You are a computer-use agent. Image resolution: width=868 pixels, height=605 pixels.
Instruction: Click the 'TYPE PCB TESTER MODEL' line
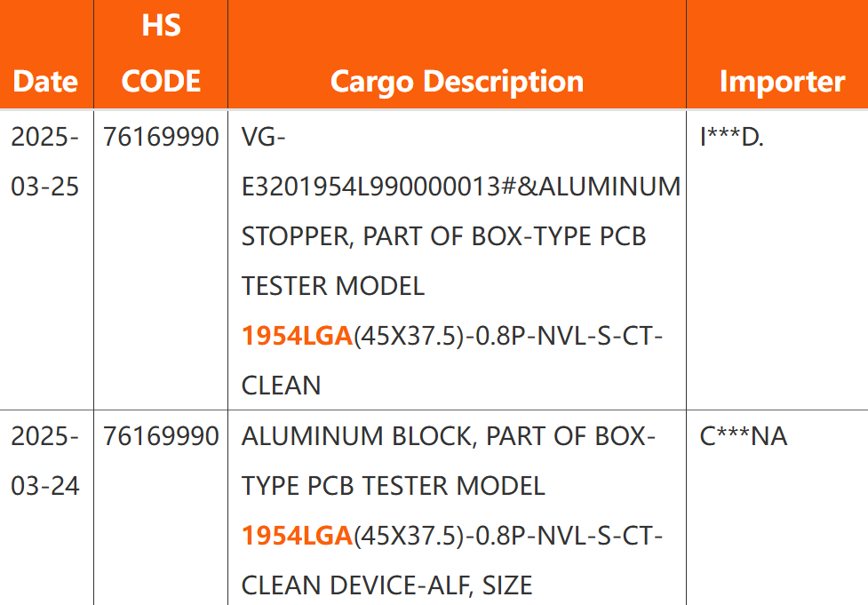pos(394,486)
